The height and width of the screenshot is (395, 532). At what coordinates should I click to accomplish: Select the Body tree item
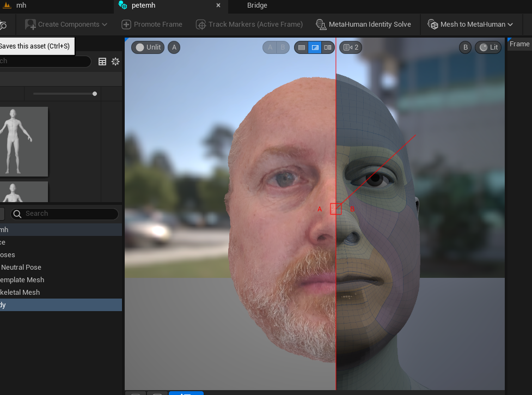click(61, 305)
